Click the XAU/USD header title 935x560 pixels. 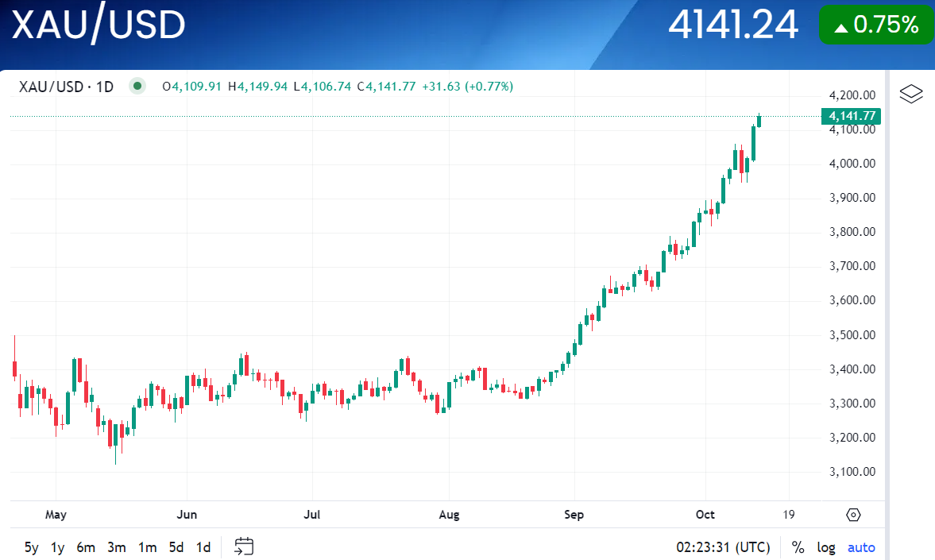[99, 25]
